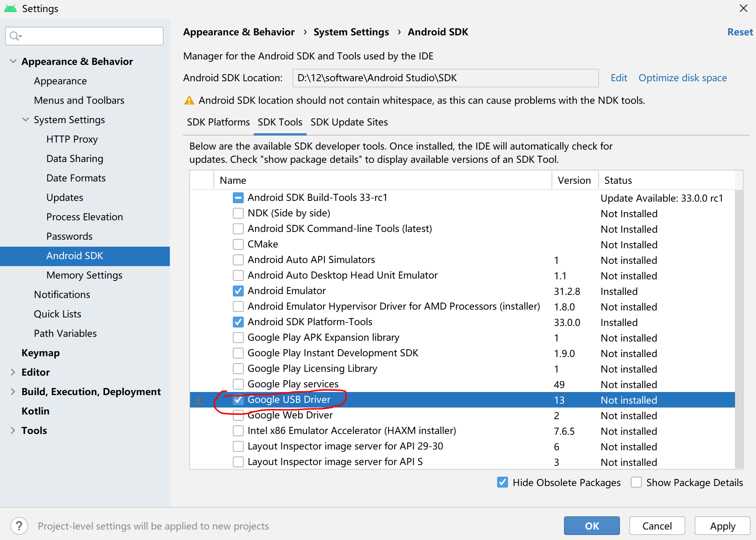The width and height of the screenshot is (756, 540).
Task: Select Google Play Licensing Library row
Action: click(462, 369)
